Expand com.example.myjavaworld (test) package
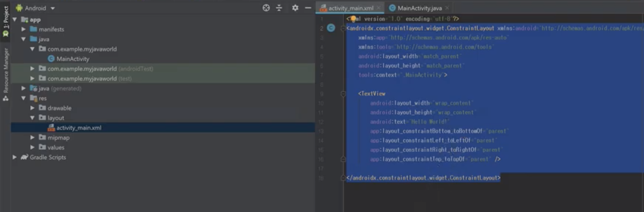 point(32,78)
